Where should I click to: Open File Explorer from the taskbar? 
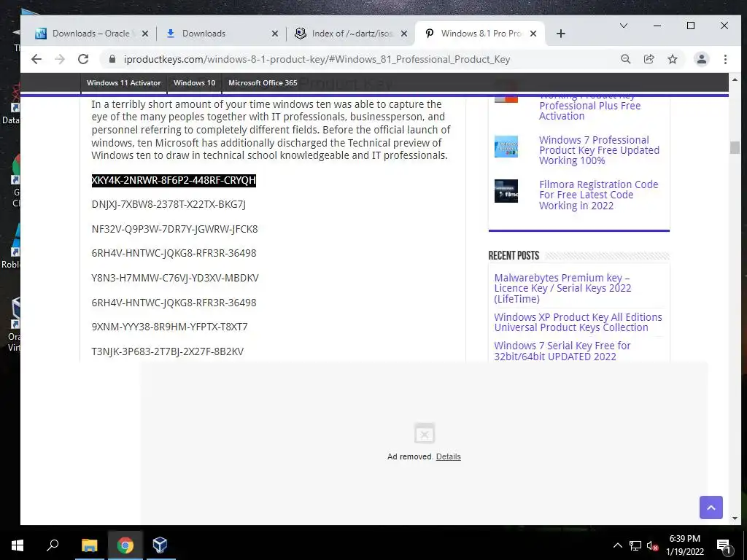pyautogui.click(x=89, y=545)
